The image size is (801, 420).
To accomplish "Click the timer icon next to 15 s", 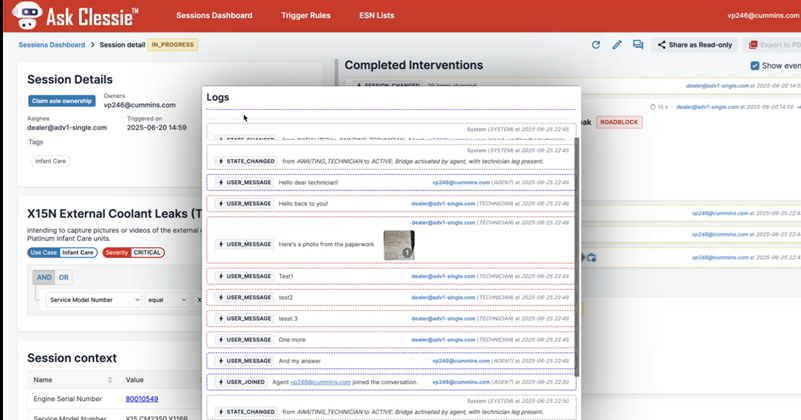I will (x=653, y=107).
